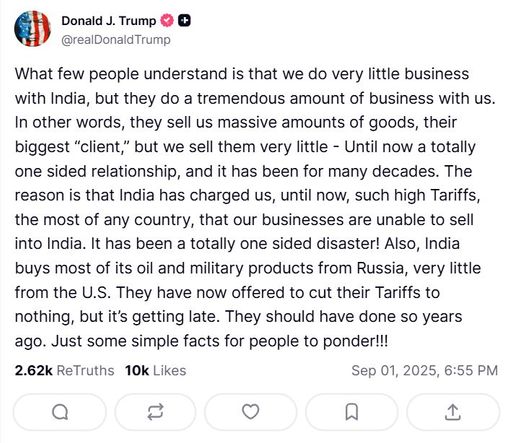Screen dimensions: 512x443
Task: Click the pink verified checkmark badge
Action: tap(167, 21)
